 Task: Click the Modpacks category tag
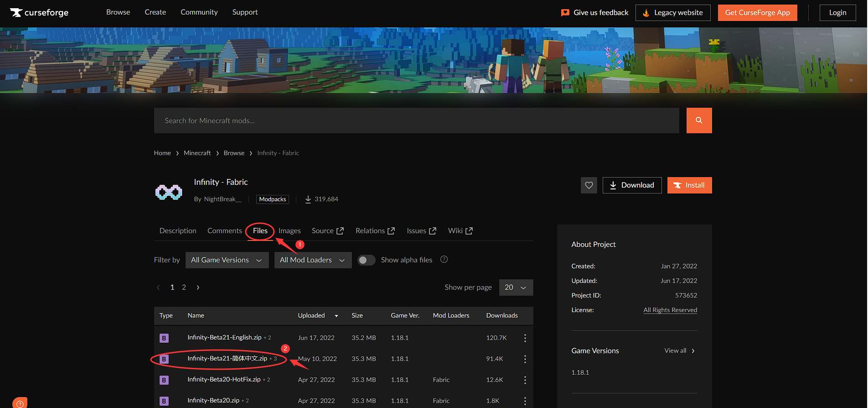pyautogui.click(x=273, y=199)
